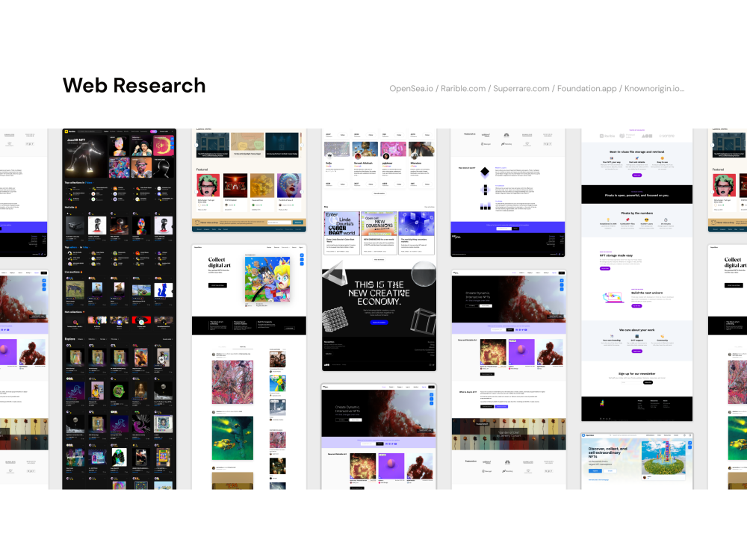This screenshot has height=560, width=747.
Task: Click the three bars icon below stacked blocks
Action: point(485,206)
